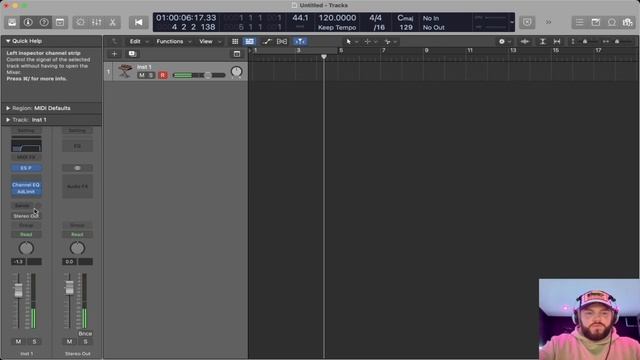The height and width of the screenshot is (360, 640).
Task: Mute the Inst 1 channel strip
Action: tap(18, 341)
